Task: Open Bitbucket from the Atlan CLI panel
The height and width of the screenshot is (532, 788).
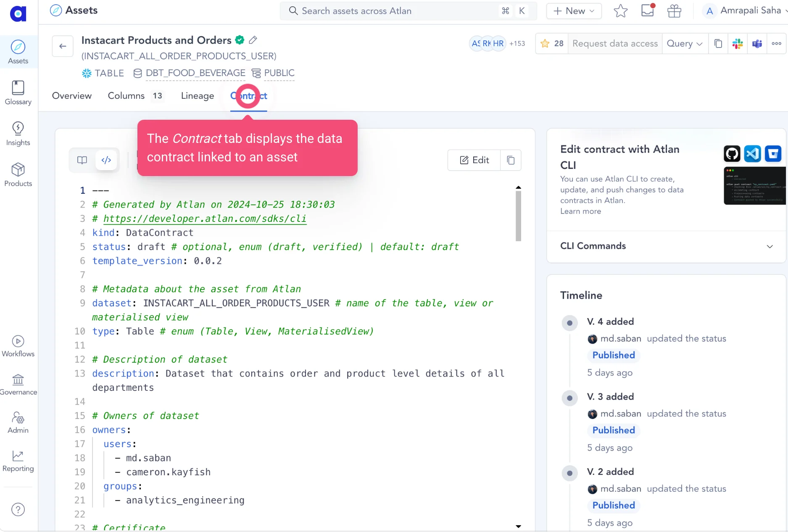Action: coord(773,153)
